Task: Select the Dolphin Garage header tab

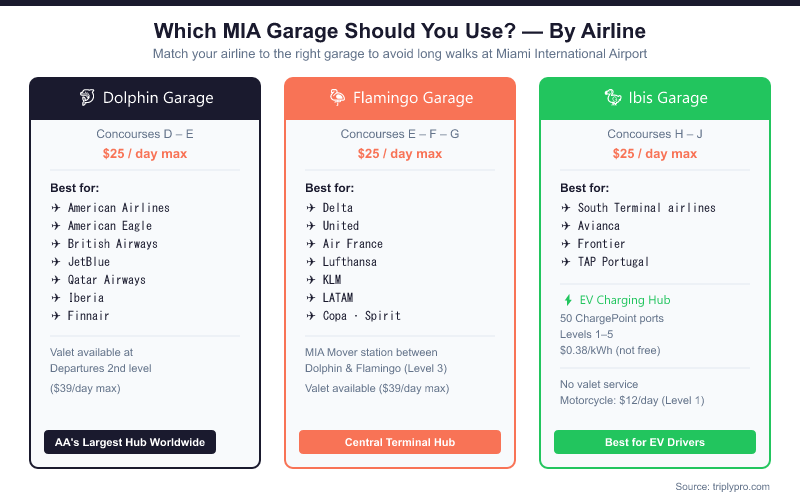Action: [x=145, y=98]
